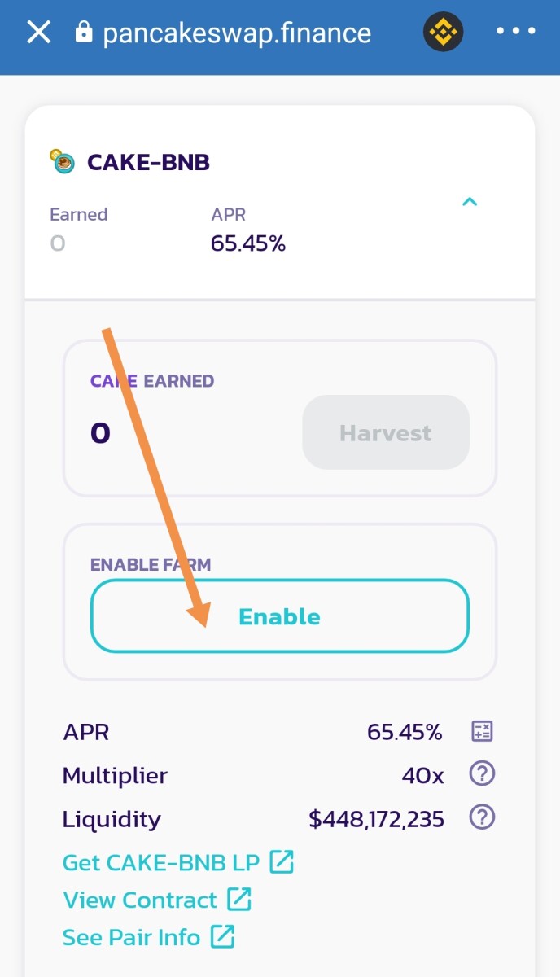The image size is (560, 977).
Task: Tap the CAKE-BNB farm title
Action: tap(148, 162)
